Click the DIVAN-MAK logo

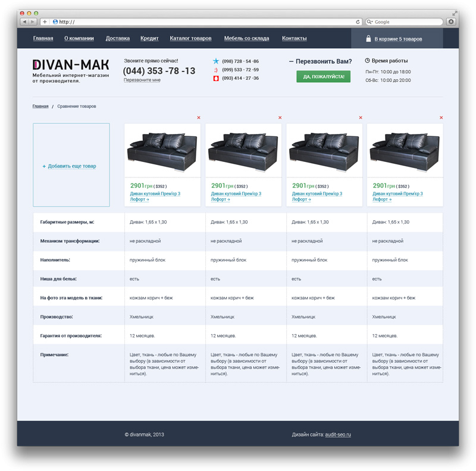pyautogui.click(x=71, y=64)
